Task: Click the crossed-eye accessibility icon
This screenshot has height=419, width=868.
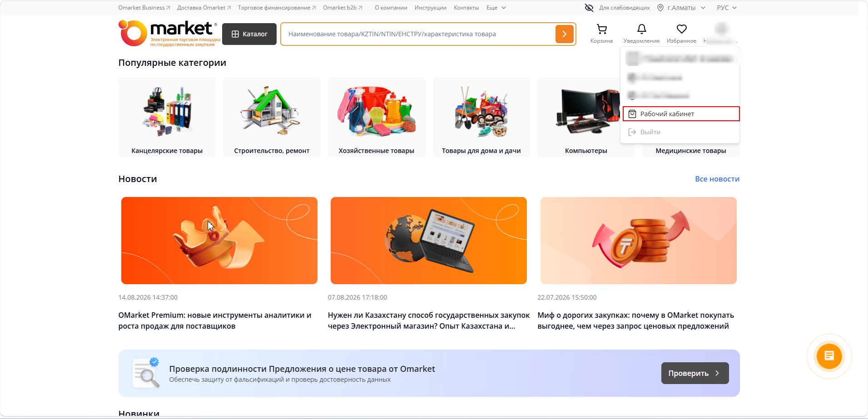Action: coord(589,8)
